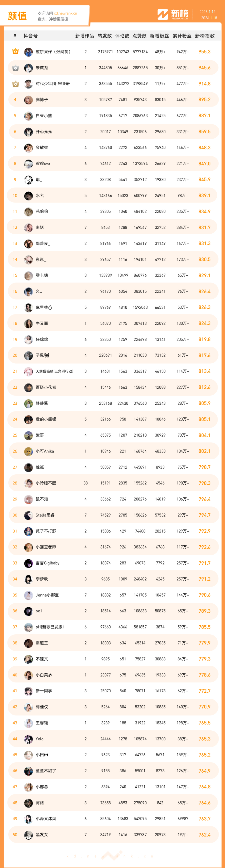Open the avatar of 金敏智

28,148
